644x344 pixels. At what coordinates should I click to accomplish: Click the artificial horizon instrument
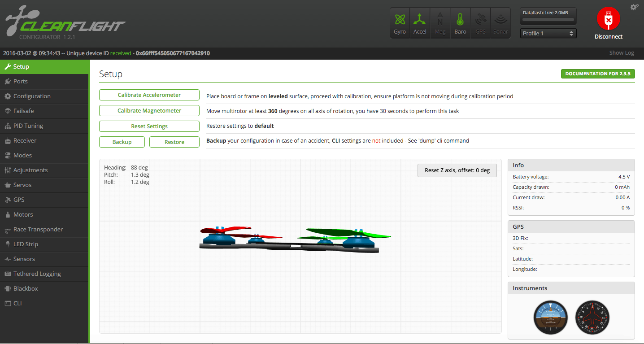coord(550,317)
